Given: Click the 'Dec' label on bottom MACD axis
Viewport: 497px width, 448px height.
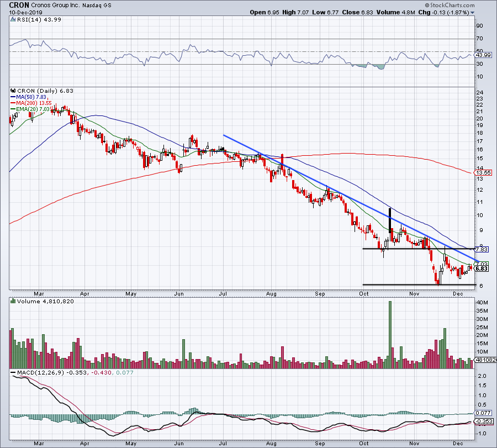Looking at the screenshot, I should point(458,443).
